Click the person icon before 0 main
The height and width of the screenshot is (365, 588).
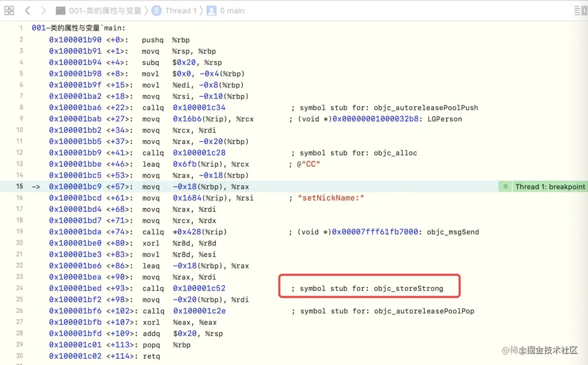pyautogui.click(x=211, y=10)
